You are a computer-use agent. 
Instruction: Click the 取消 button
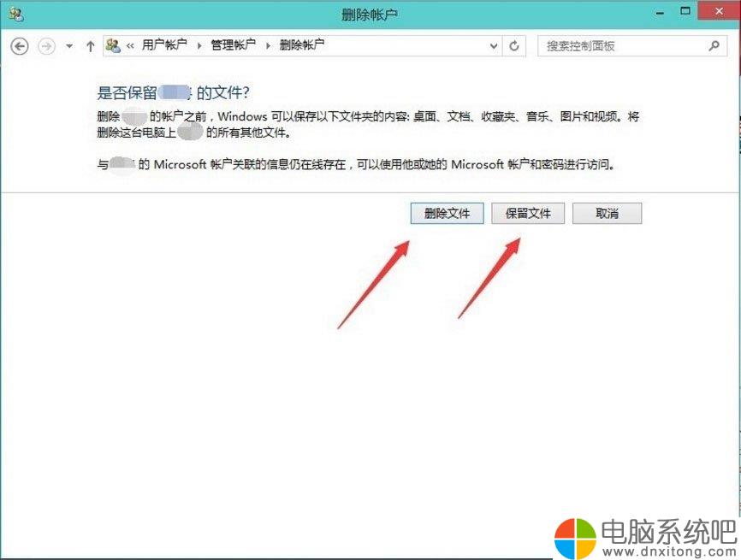(608, 214)
